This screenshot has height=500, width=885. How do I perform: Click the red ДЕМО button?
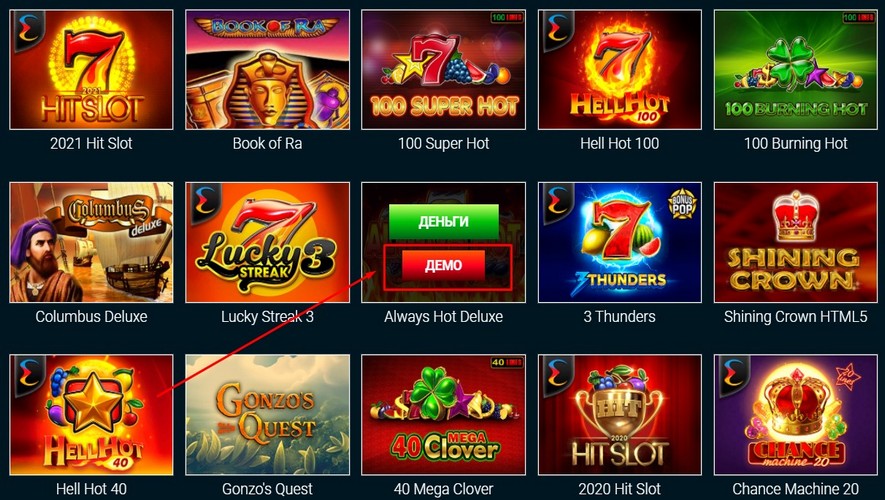(444, 265)
